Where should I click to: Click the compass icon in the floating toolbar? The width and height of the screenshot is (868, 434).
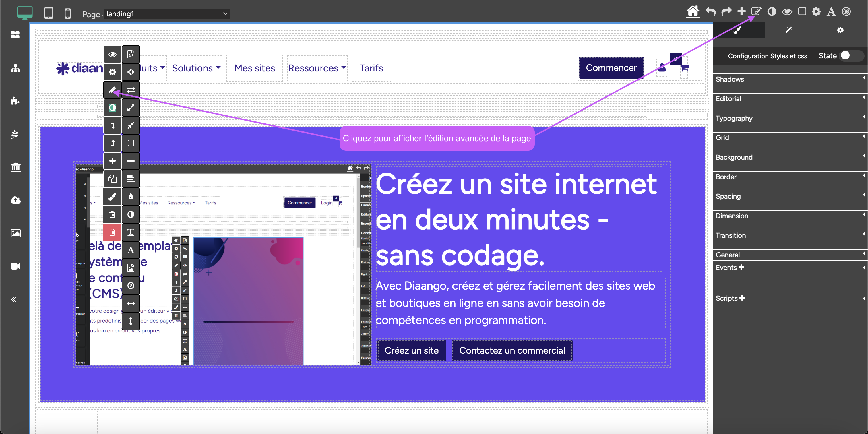point(131,286)
